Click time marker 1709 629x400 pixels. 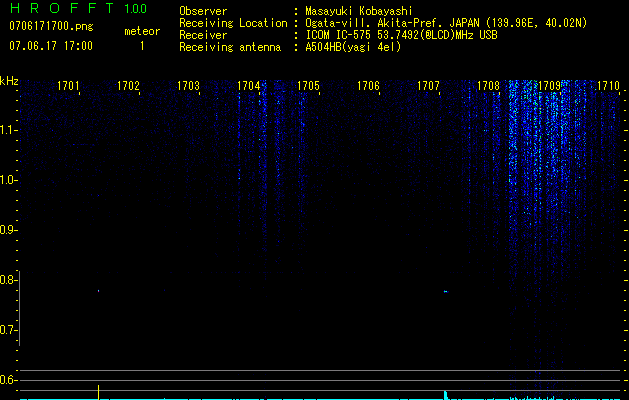click(x=549, y=86)
